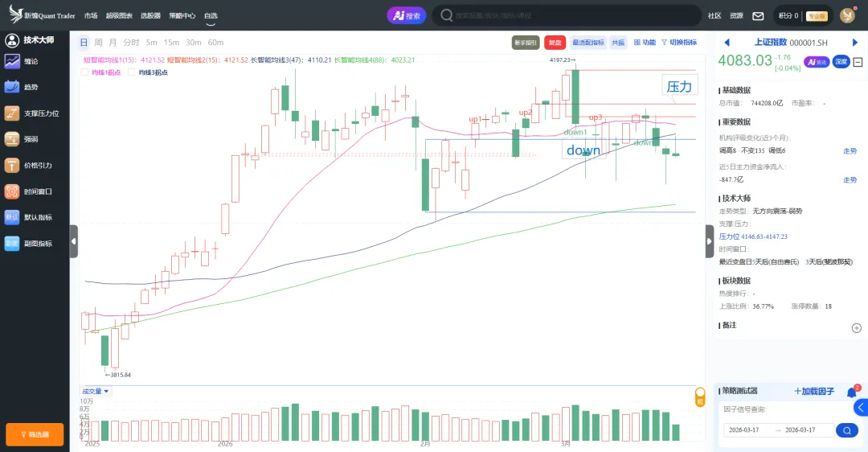Open the mail envelope icon

(x=758, y=15)
